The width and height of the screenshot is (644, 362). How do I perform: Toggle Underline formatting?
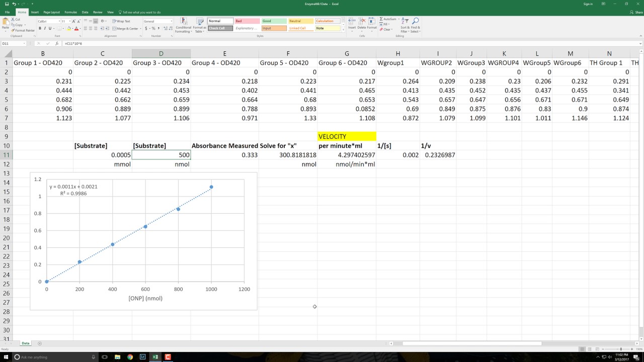(x=50, y=29)
